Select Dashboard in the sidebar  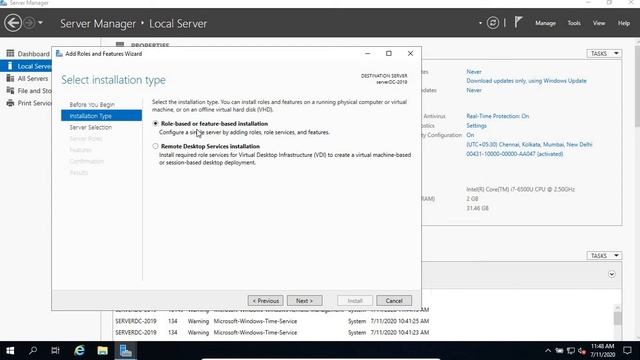coord(33,54)
